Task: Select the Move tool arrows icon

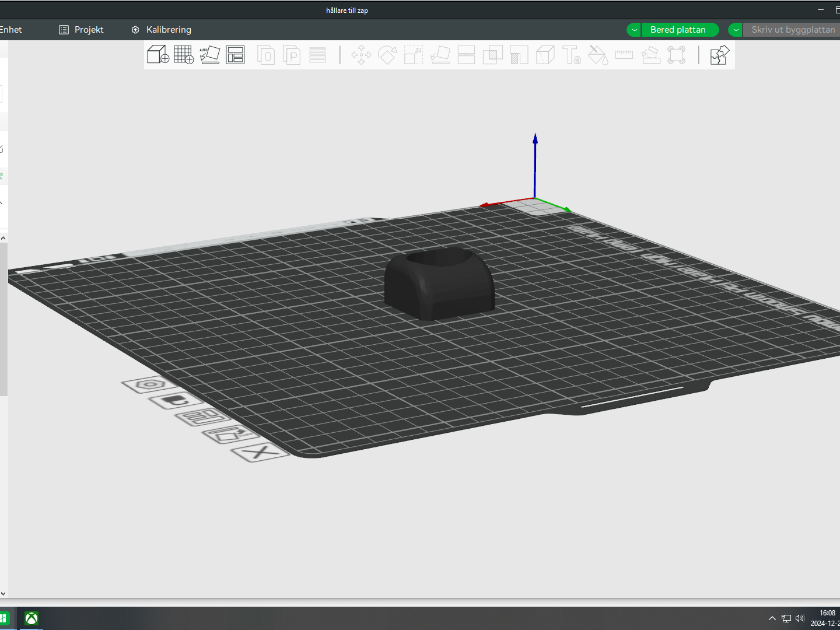Action: [x=361, y=55]
